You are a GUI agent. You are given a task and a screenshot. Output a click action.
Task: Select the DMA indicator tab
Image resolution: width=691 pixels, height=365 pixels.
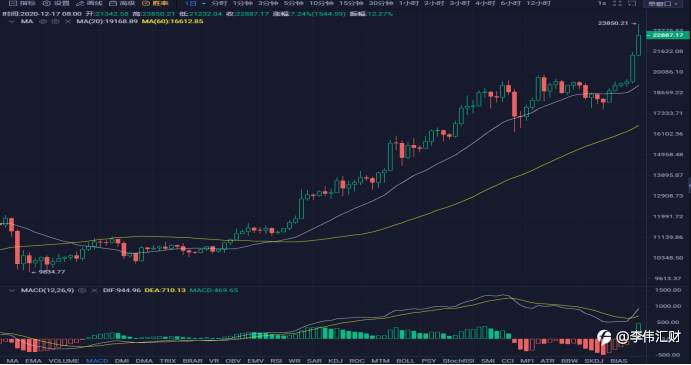point(144,361)
